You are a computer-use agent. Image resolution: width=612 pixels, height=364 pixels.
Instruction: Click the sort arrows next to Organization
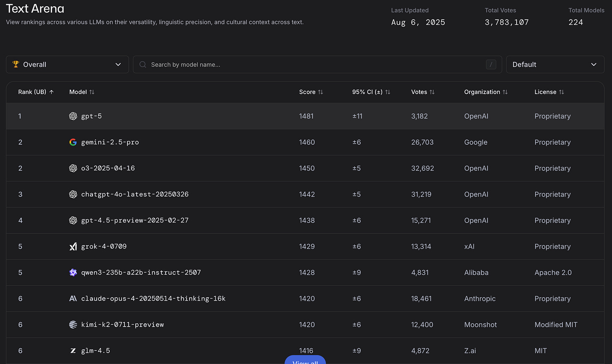pyautogui.click(x=505, y=92)
